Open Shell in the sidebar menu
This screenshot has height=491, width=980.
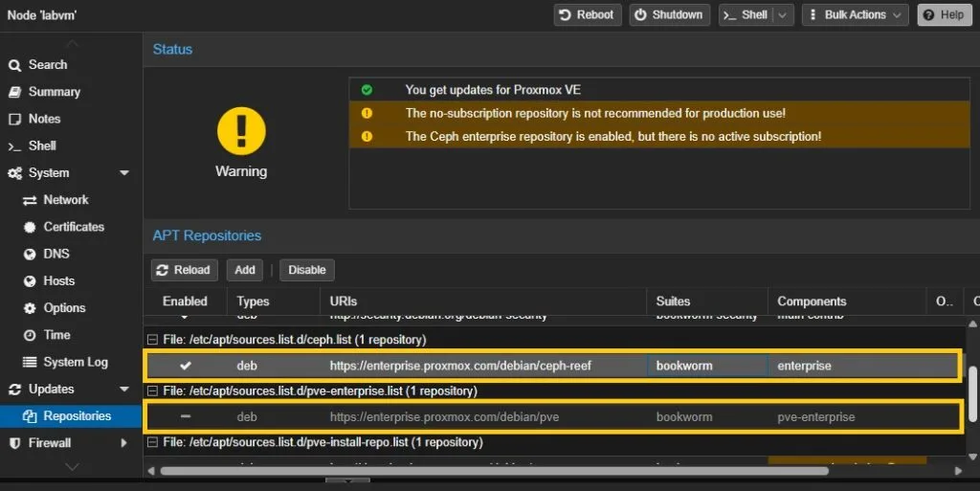42,145
